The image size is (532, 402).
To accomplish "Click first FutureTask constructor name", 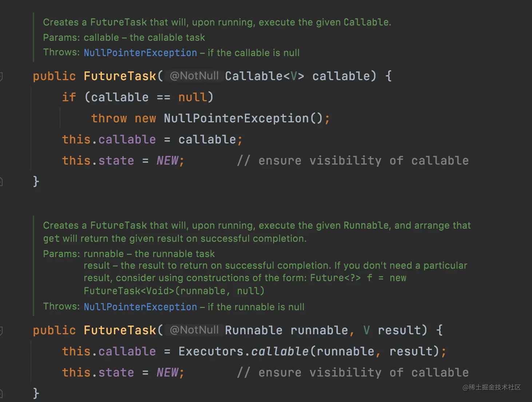I will pyautogui.click(x=120, y=76).
